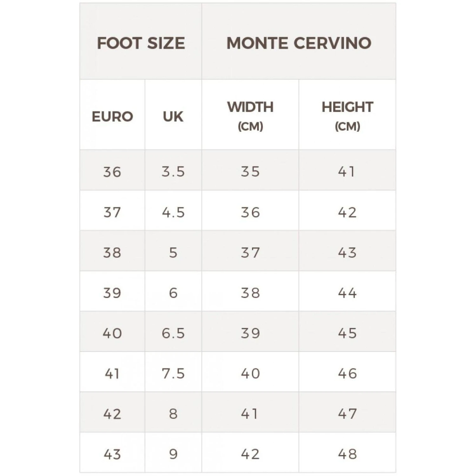The height and width of the screenshot is (476, 476).
Task: Click the height value 47 cell
Action: pyautogui.click(x=347, y=414)
